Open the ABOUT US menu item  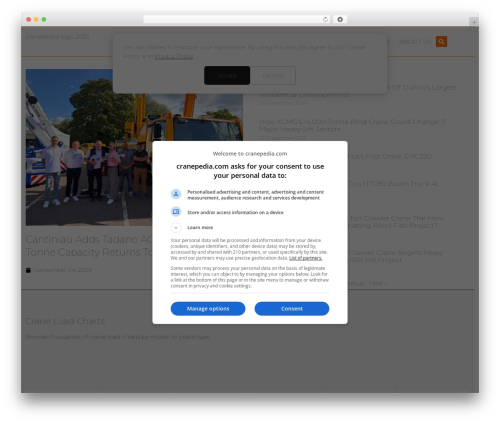tap(415, 42)
